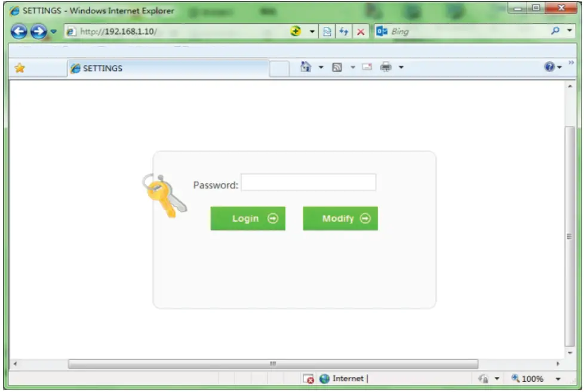Screen dimensions: 584x392
Task: Open Favorites with the star icon
Action: click(x=19, y=68)
